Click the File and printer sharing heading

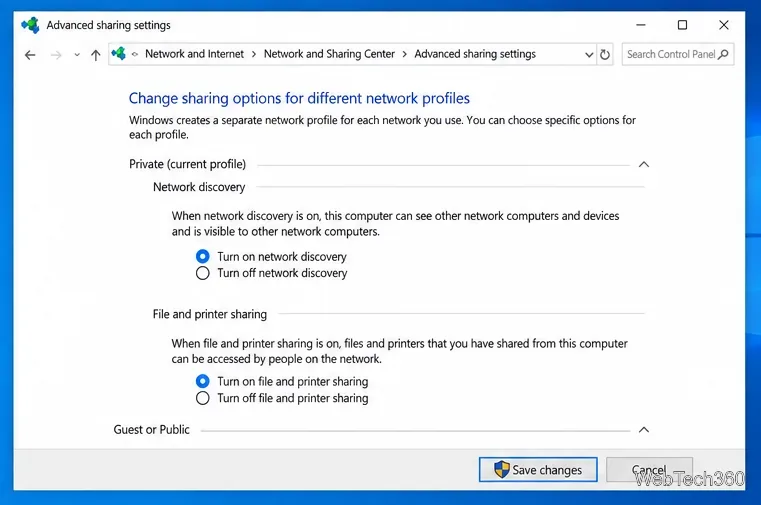[x=210, y=314]
